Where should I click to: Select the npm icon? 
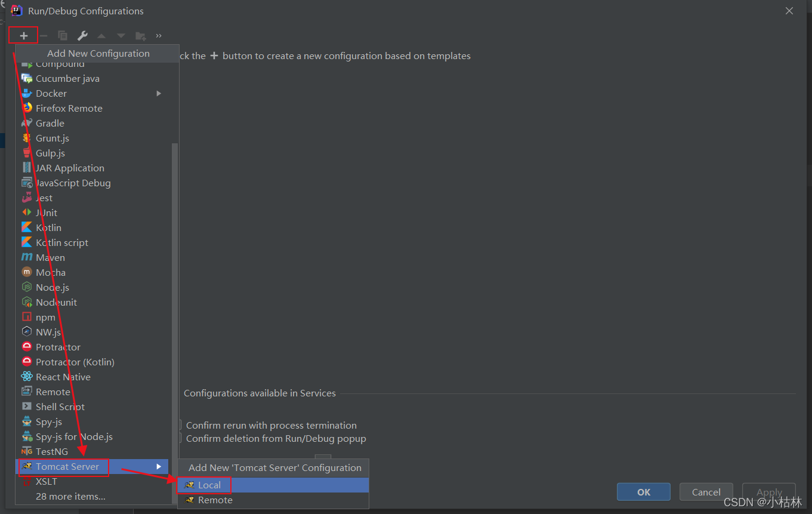[x=27, y=317]
